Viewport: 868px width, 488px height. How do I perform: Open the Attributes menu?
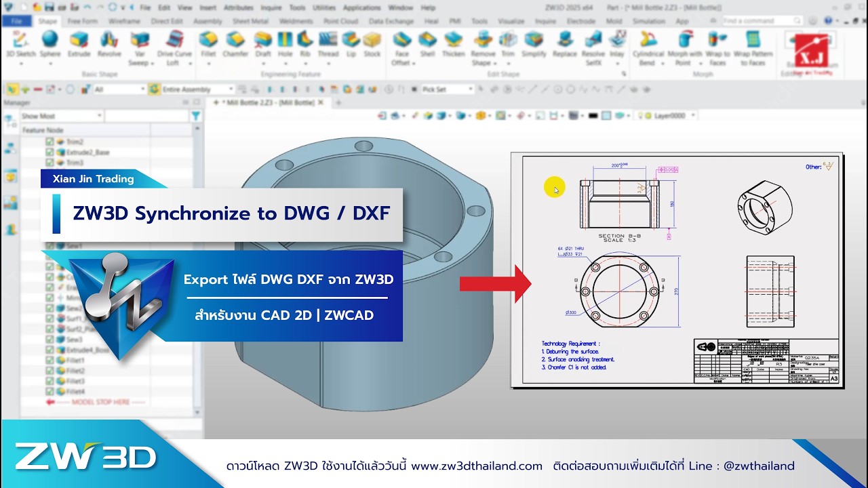point(238,7)
